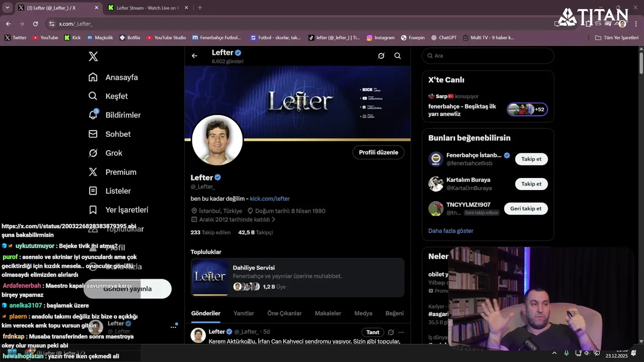Click Profili düzenle button
Screen dimensions: 644x362
[x=378, y=152]
